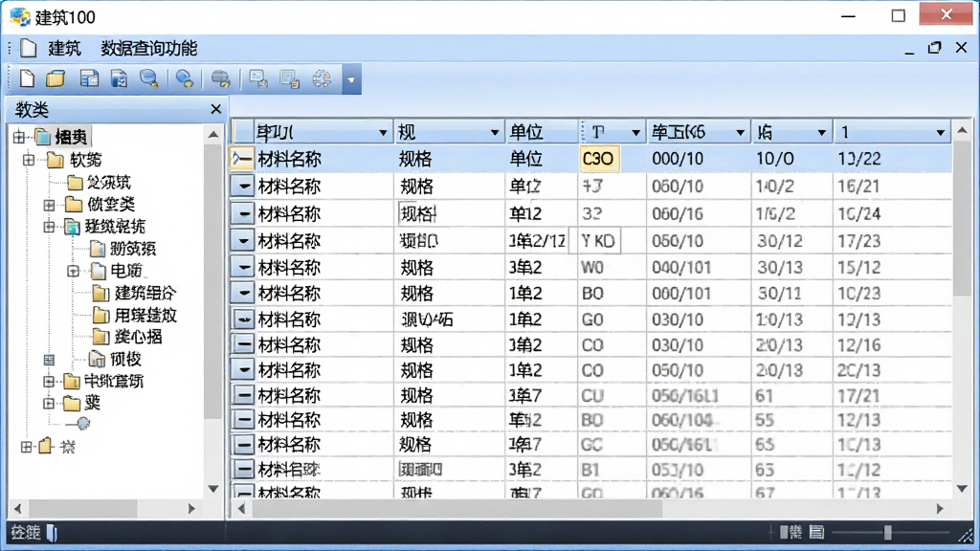Click the row button beside the B1 row
Viewport: 980px width, 551px height.
[x=242, y=469]
